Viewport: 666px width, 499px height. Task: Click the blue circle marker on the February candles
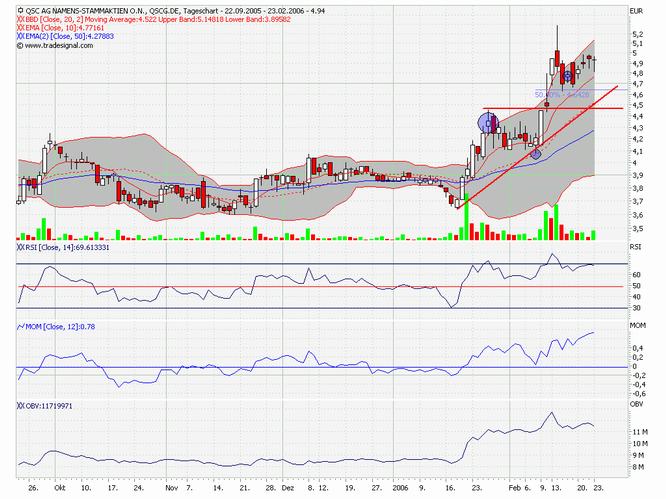click(x=567, y=77)
